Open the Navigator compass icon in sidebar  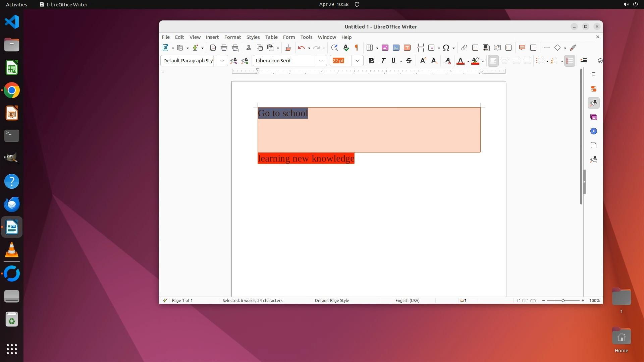click(x=593, y=131)
